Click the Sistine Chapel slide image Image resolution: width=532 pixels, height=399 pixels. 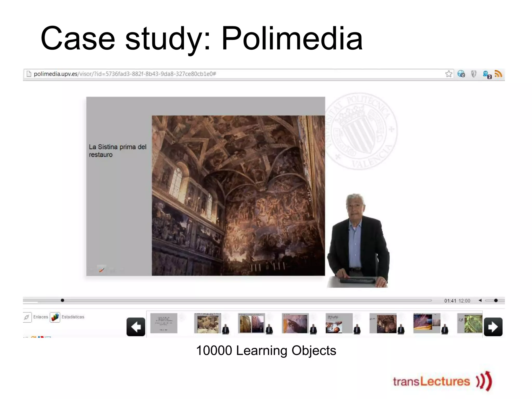click(x=238, y=196)
